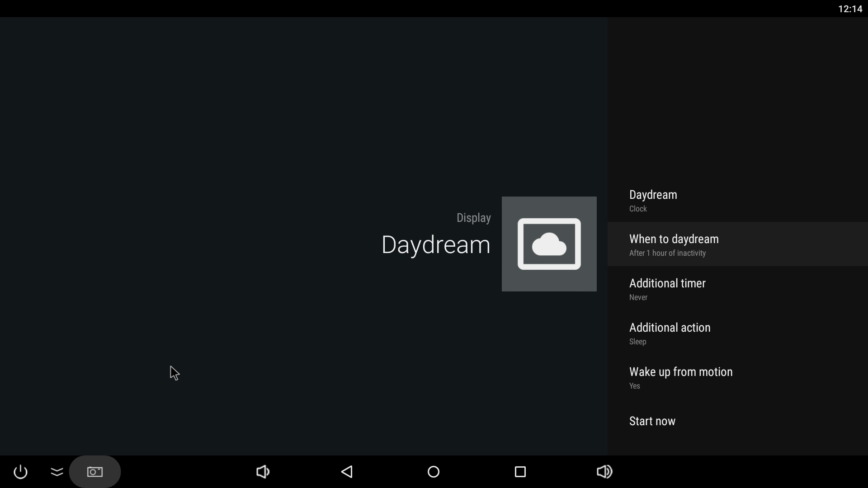Open the Additional timer setting

tap(738, 289)
